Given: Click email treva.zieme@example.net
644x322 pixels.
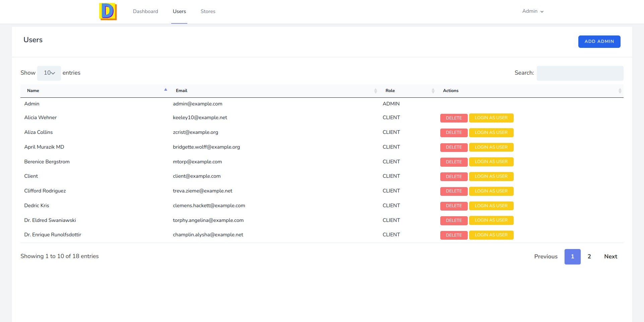Looking at the screenshot, I should (202, 191).
